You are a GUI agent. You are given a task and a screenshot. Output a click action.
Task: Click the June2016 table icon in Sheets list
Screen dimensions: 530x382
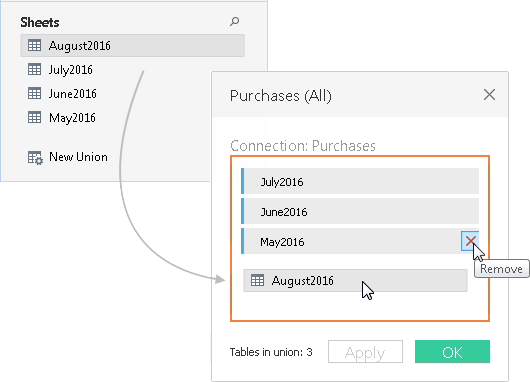(x=34, y=93)
